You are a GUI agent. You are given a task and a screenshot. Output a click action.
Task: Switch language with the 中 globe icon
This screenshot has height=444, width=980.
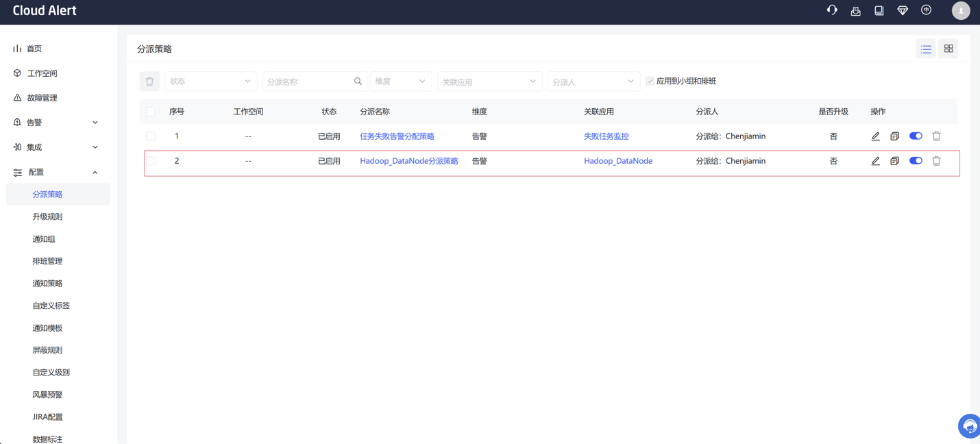927,10
